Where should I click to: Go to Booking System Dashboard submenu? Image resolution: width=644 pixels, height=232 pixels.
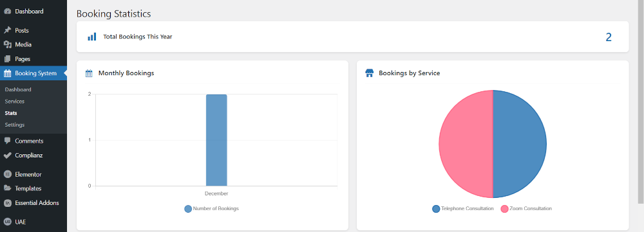18,89
